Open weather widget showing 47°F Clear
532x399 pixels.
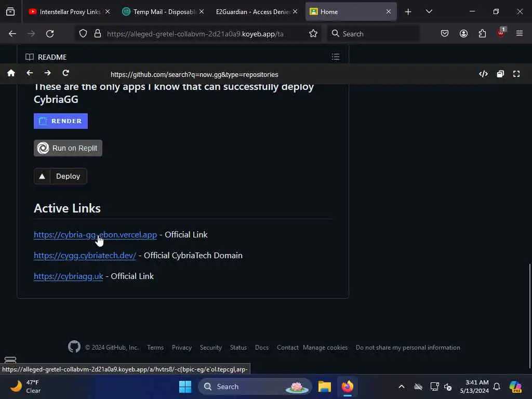25,387
